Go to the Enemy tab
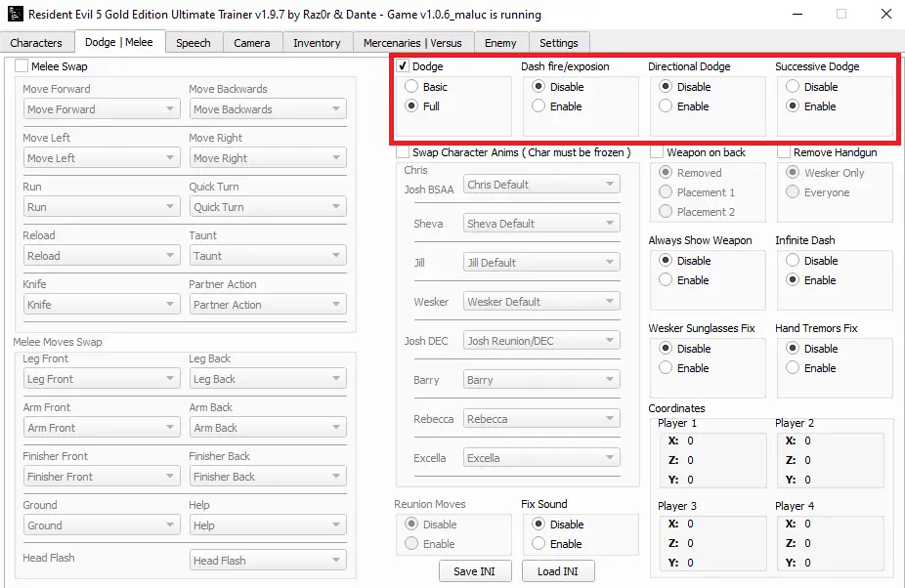 500,43
